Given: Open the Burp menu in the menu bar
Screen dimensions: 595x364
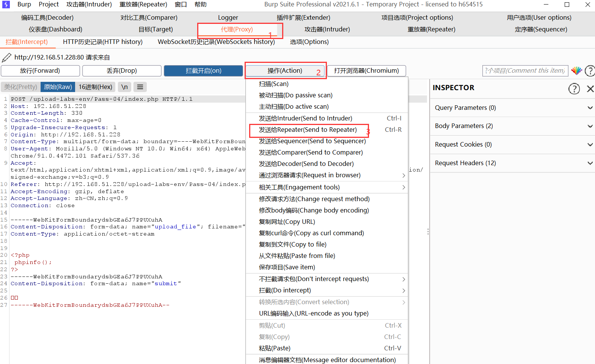Looking at the screenshot, I should pyautogui.click(x=24, y=5).
